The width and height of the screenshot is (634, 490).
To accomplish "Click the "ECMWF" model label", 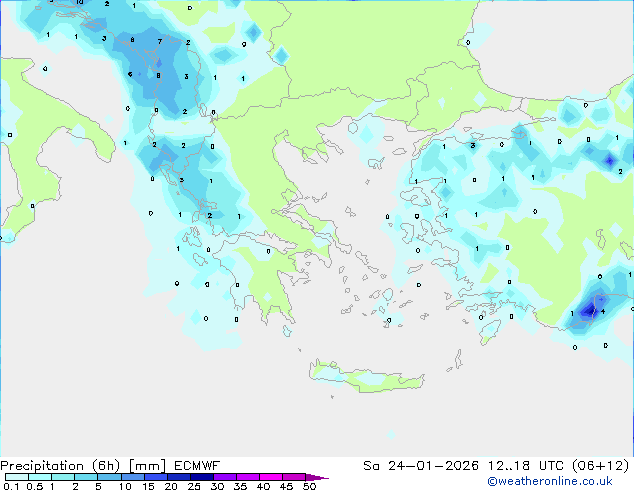I will click(197, 466).
